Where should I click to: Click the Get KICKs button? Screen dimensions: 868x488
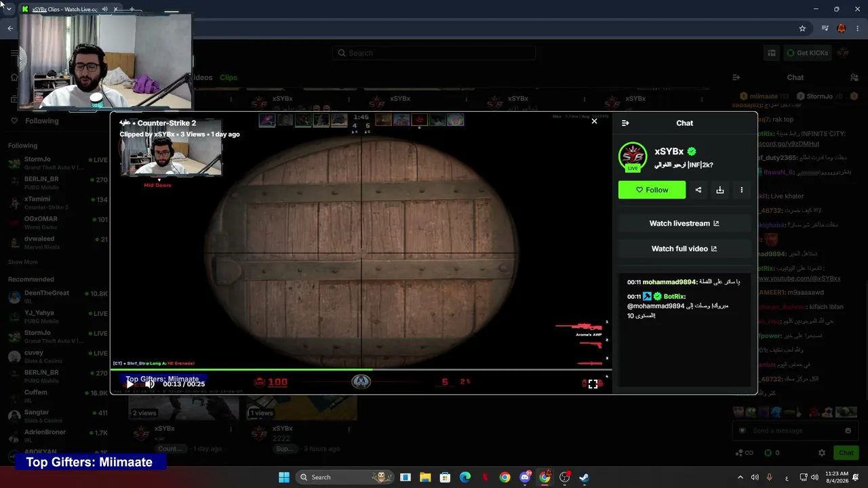[x=807, y=53]
